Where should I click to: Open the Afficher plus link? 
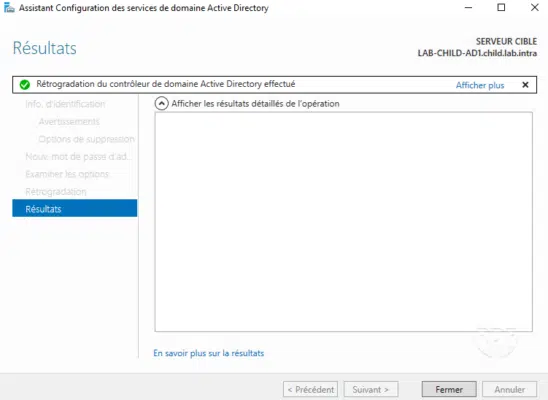(480, 85)
